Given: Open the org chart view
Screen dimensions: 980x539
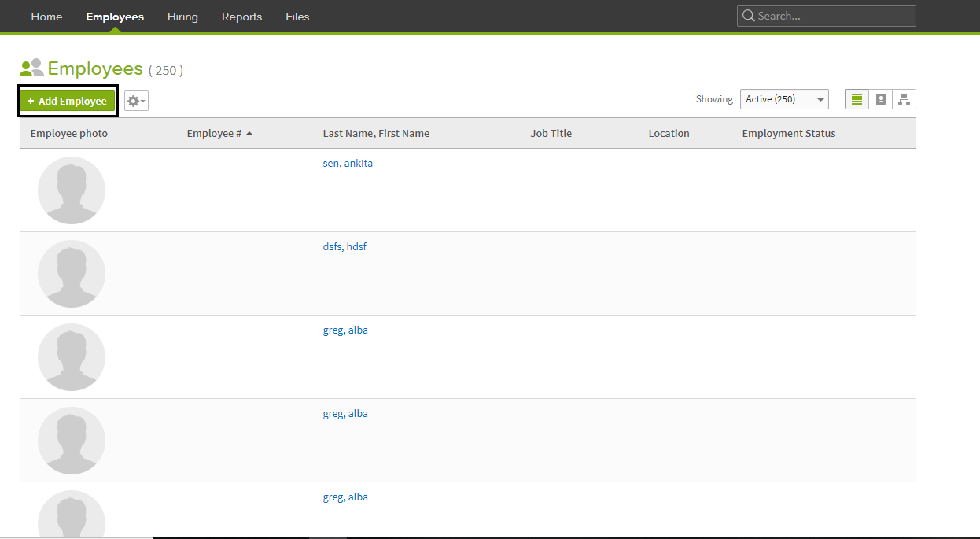Looking at the screenshot, I should click(x=904, y=99).
